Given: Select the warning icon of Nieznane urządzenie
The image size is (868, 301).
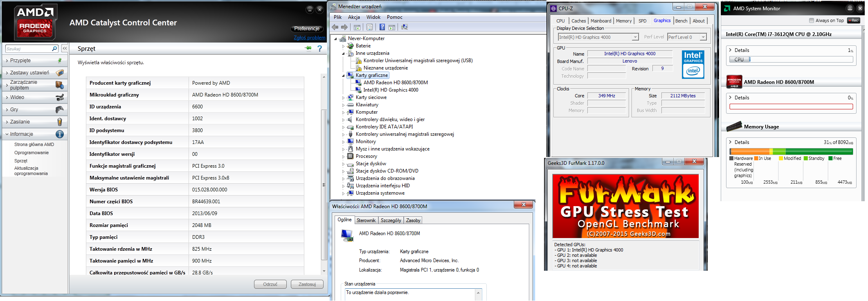Looking at the screenshot, I should pos(358,68).
